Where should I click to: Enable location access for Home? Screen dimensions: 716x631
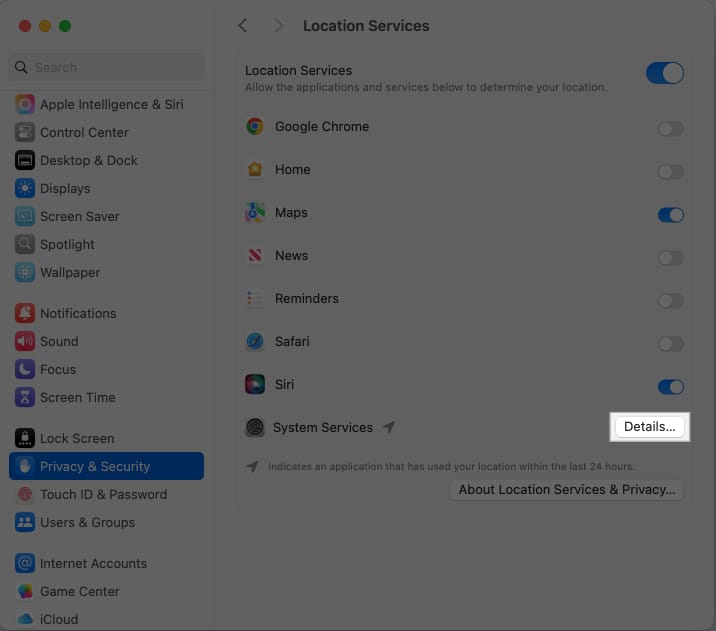point(670,172)
